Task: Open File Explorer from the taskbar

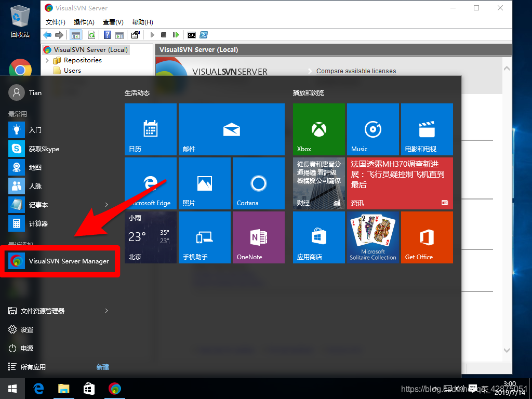Action: pyautogui.click(x=63, y=389)
